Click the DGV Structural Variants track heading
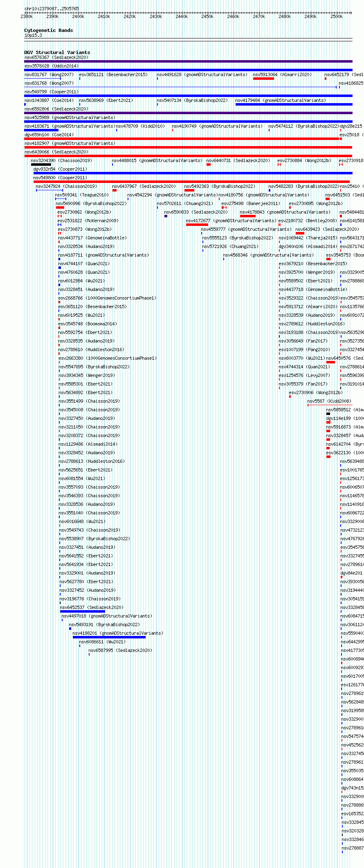 (x=57, y=52)
